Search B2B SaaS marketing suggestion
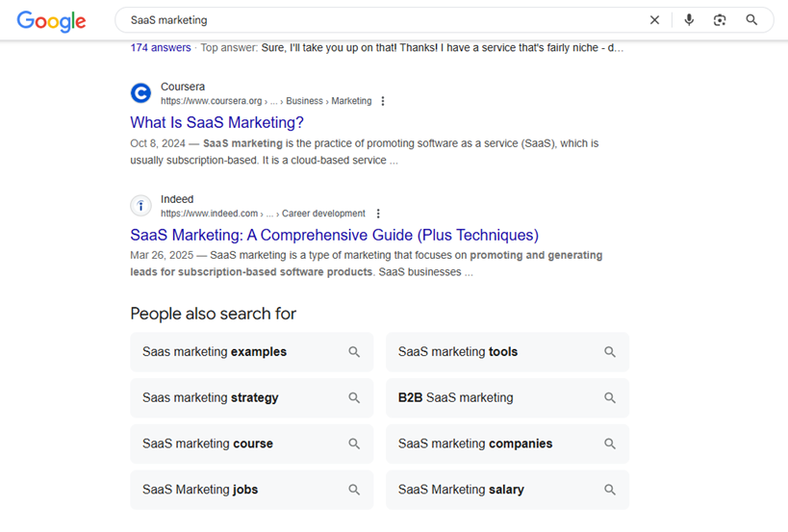788x532 pixels. [x=507, y=398]
